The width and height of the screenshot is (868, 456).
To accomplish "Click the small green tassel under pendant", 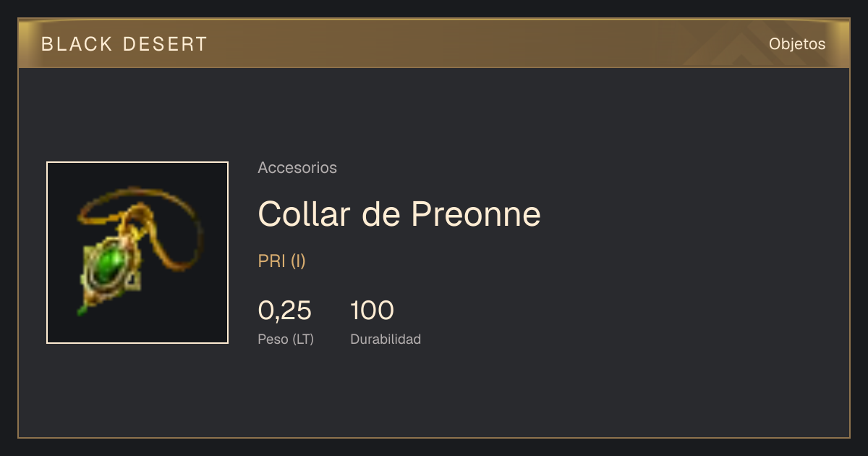I will [x=82, y=310].
